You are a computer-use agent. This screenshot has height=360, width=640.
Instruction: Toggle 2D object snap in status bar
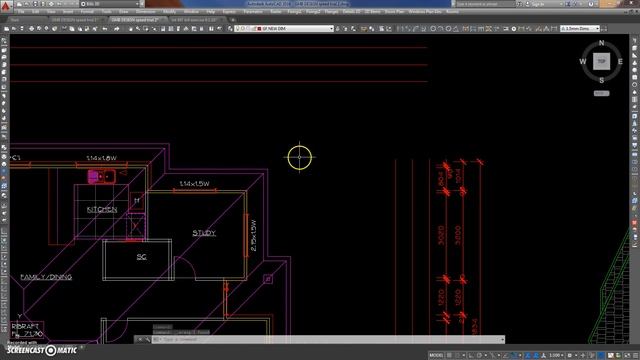coord(514,356)
